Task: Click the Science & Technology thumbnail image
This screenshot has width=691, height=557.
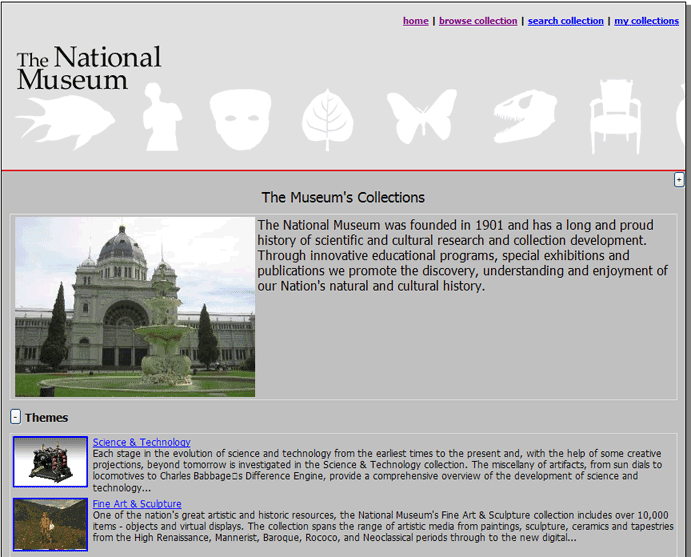Action: click(x=50, y=462)
